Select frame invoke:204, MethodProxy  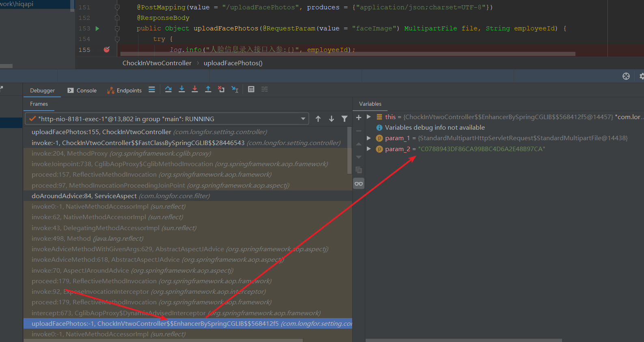click(185, 153)
